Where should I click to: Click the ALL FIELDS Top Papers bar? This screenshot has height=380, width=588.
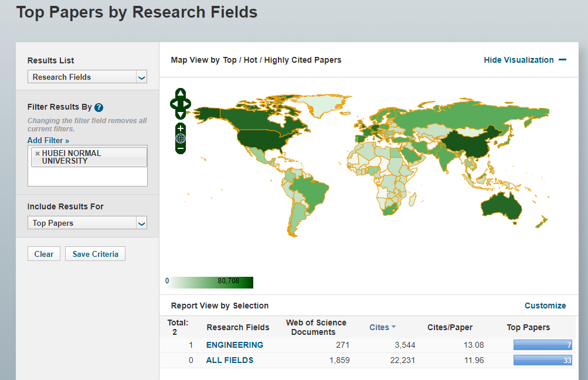(x=542, y=360)
